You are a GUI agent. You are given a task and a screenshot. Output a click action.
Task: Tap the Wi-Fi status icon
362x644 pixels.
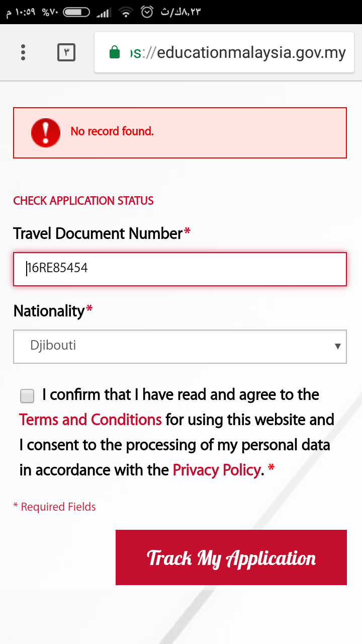pyautogui.click(x=126, y=12)
